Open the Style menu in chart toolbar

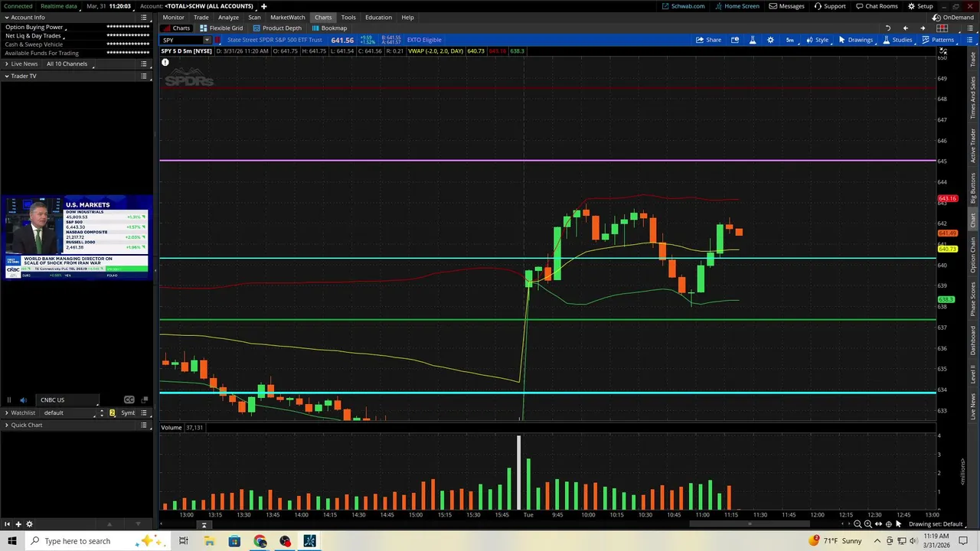point(817,40)
